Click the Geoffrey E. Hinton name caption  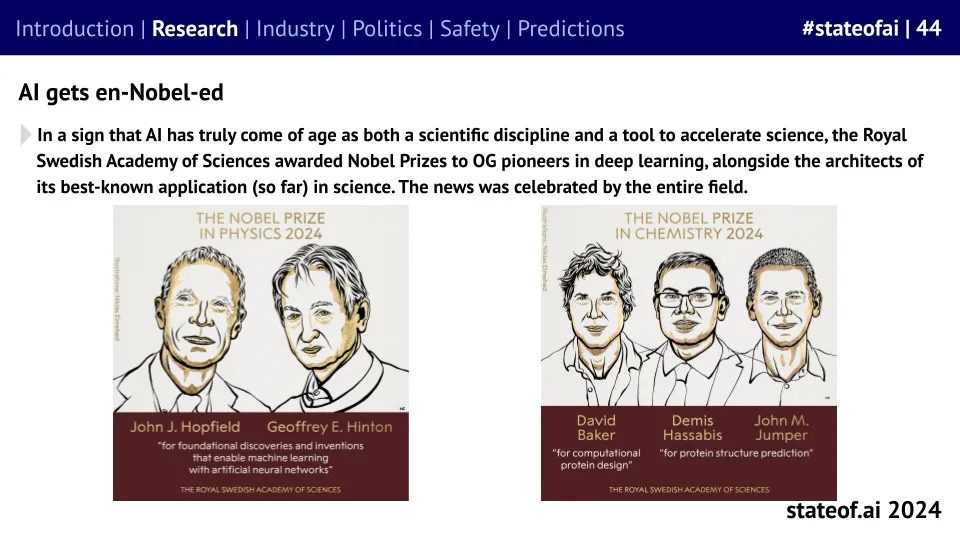click(x=329, y=427)
